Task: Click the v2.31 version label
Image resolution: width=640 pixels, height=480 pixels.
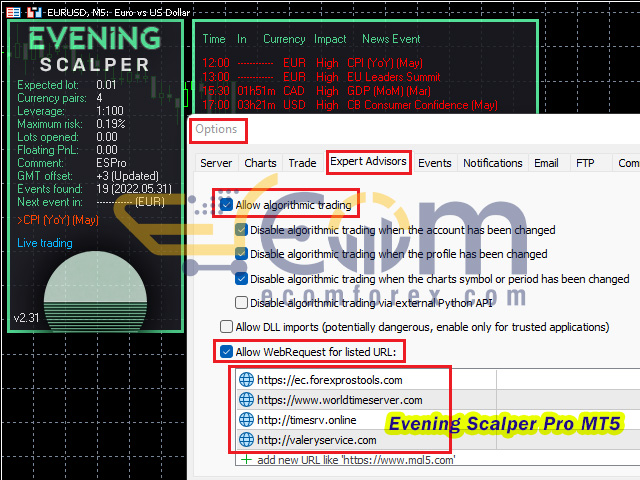Action: click(x=26, y=318)
